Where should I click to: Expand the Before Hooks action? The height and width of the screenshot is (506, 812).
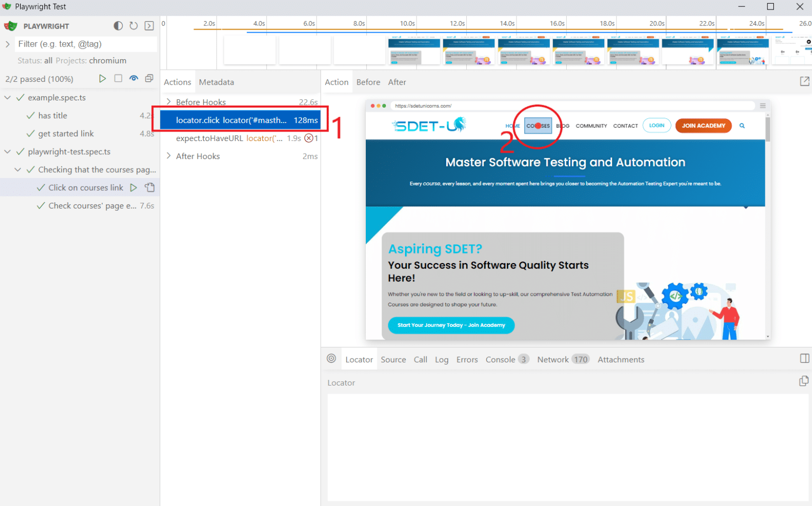point(169,102)
